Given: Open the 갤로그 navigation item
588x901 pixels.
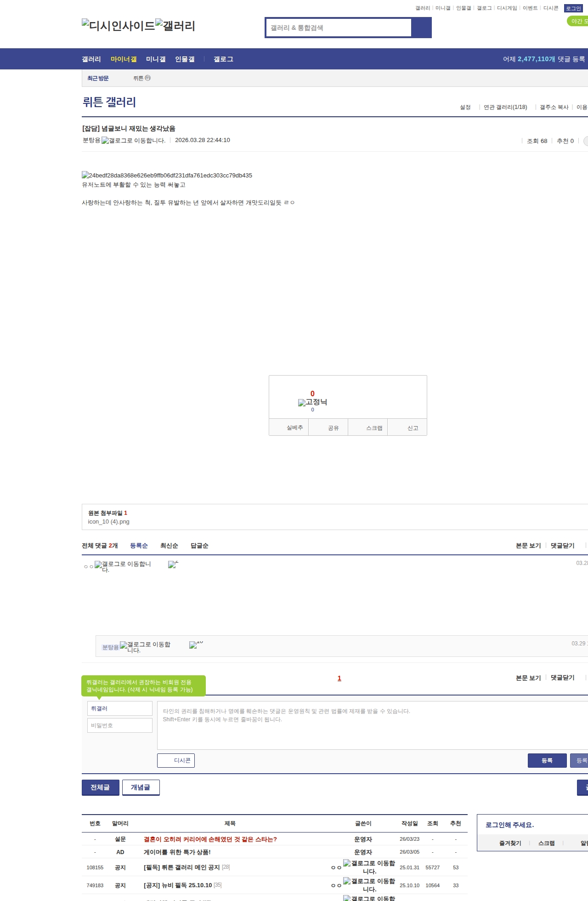Looking at the screenshot, I should pyautogui.click(x=223, y=59).
